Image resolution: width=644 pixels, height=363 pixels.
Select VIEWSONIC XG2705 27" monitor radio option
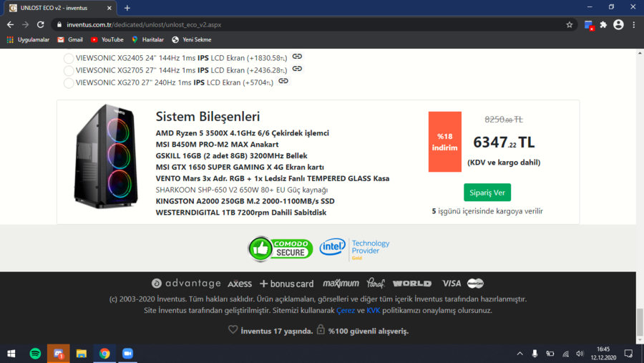69,71
